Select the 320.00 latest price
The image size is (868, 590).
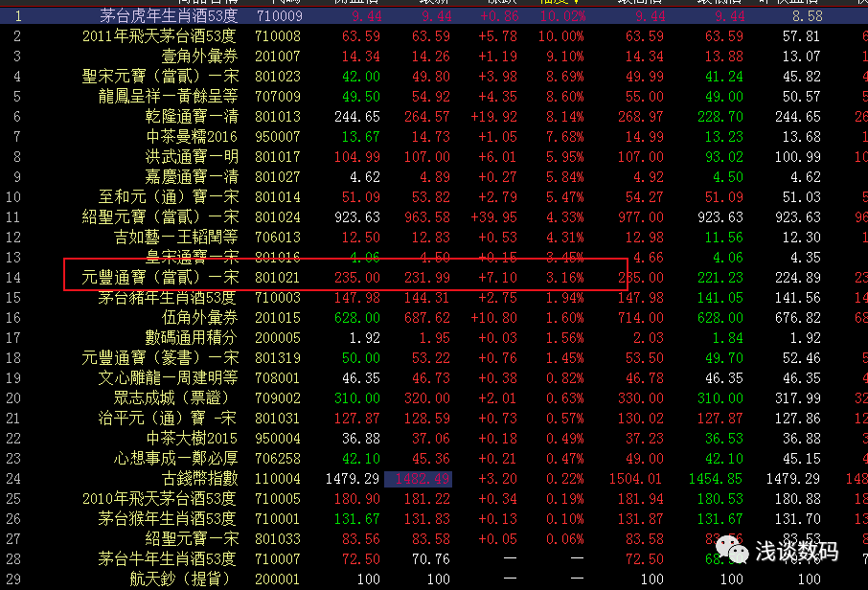(426, 397)
